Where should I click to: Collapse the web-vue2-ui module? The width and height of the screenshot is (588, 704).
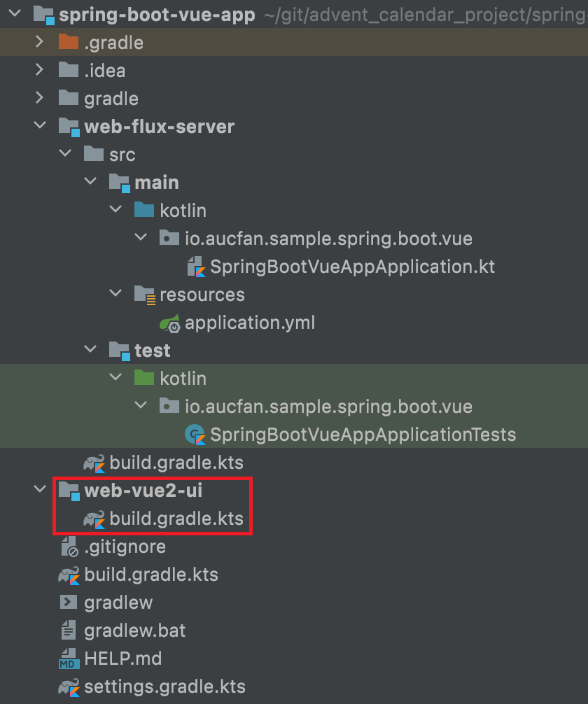click(x=39, y=490)
